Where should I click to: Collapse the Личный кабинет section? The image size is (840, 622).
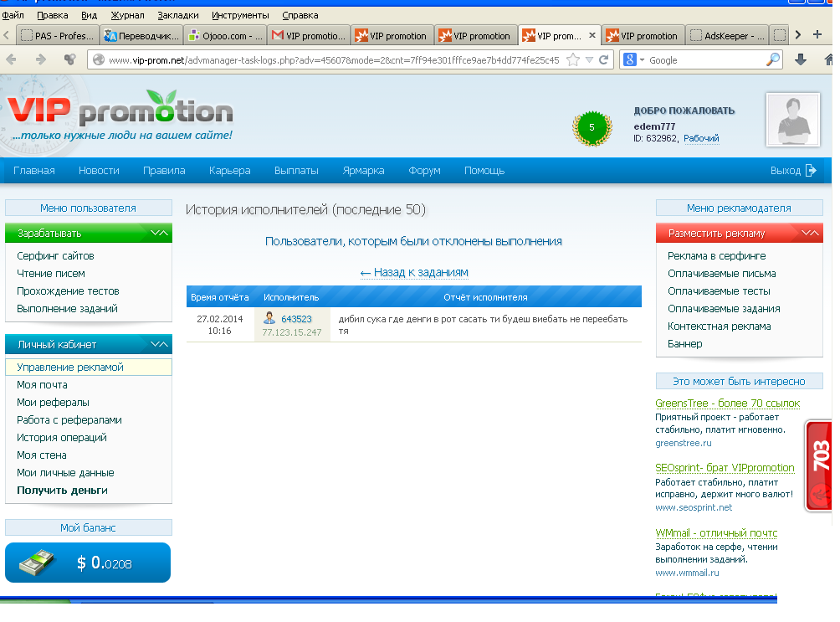coord(159,344)
